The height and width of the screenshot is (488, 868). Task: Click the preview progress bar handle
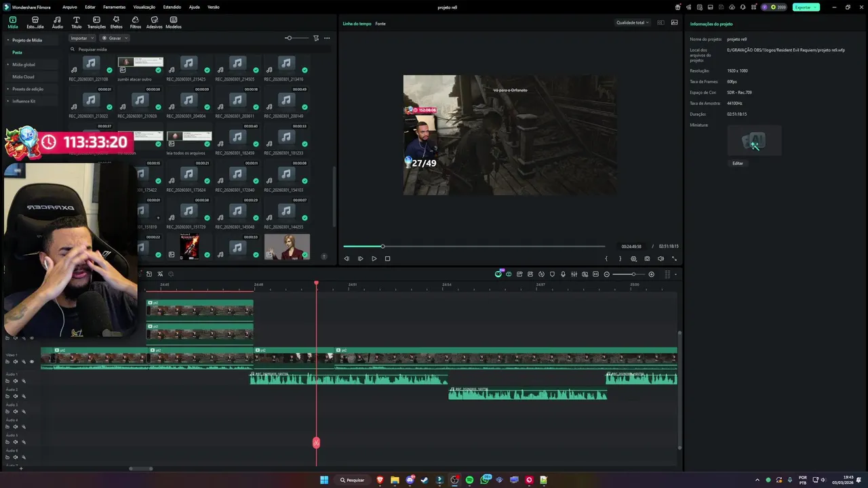382,246
